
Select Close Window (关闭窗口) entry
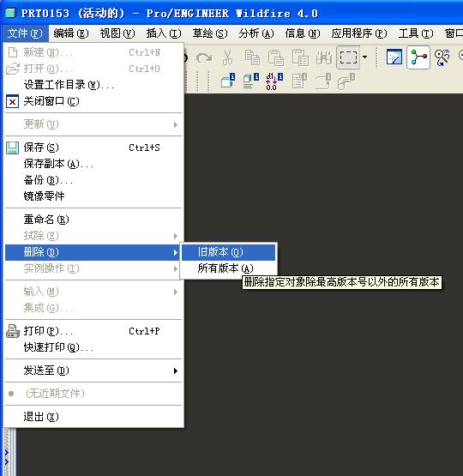[94, 101]
